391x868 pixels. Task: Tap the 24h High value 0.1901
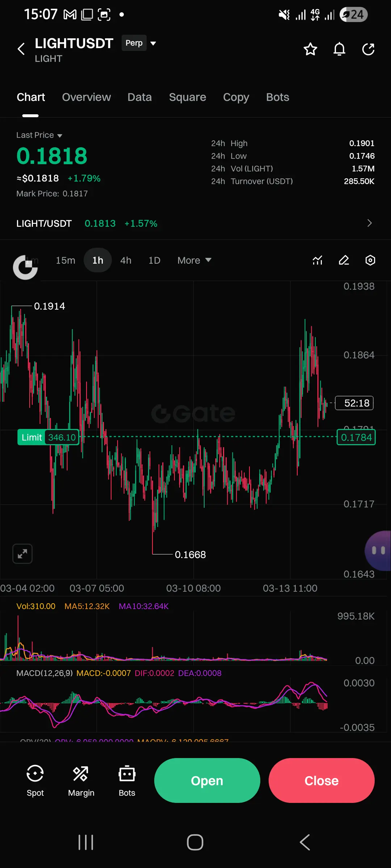coord(362,143)
